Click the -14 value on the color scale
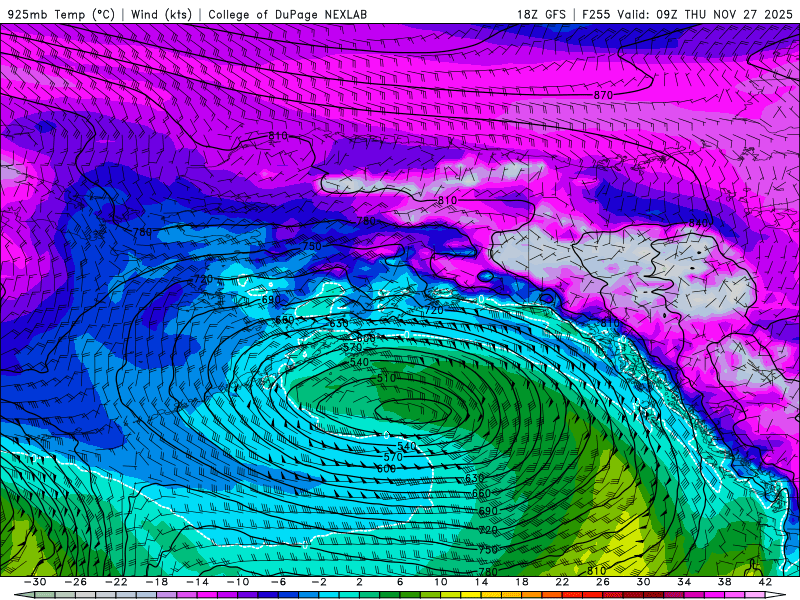The image size is (800, 600). 197,582
